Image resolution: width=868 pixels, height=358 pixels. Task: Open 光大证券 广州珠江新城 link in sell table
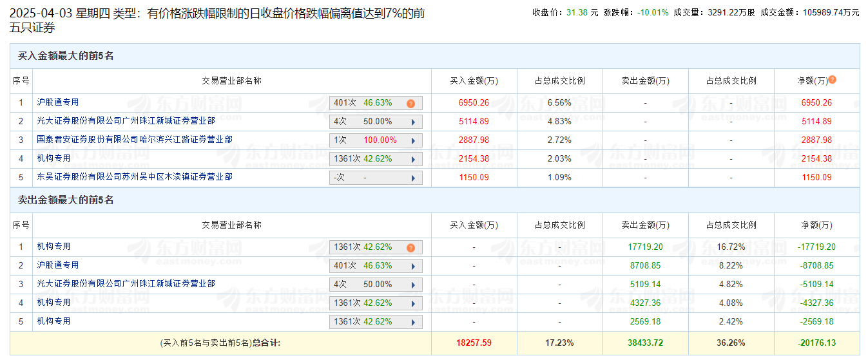(126, 284)
